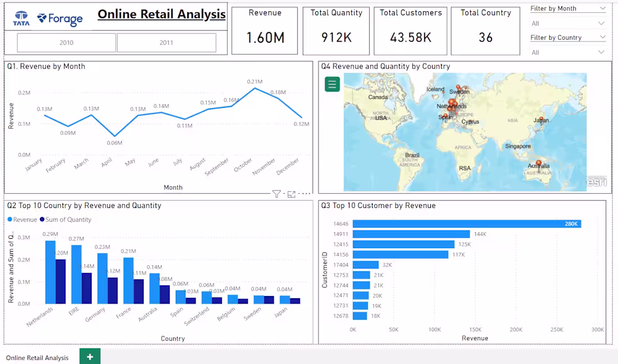The height and width of the screenshot is (364, 618).
Task: Open more options ellipsis on Q1 visual
Action: [x=305, y=193]
